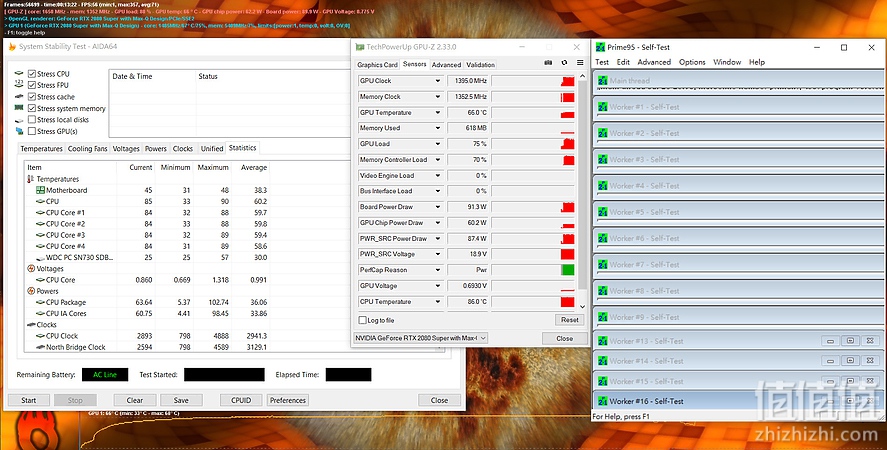Click the Start button in AIDA64
Viewport: 887px width, 450px height.
pyautogui.click(x=29, y=400)
